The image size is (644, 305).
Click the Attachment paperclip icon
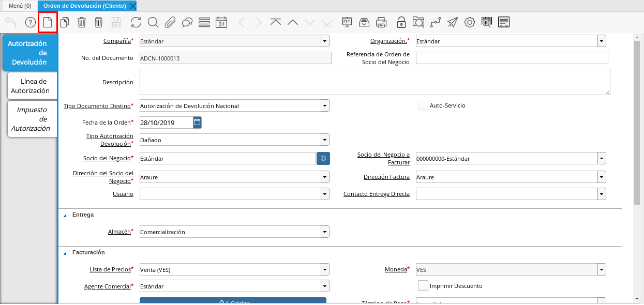(170, 22)
